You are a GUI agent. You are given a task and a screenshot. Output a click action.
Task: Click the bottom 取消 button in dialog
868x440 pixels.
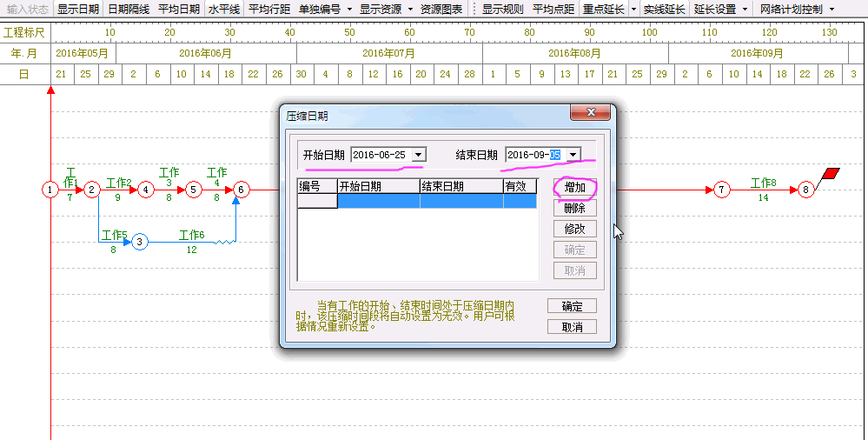coord(573,327)
